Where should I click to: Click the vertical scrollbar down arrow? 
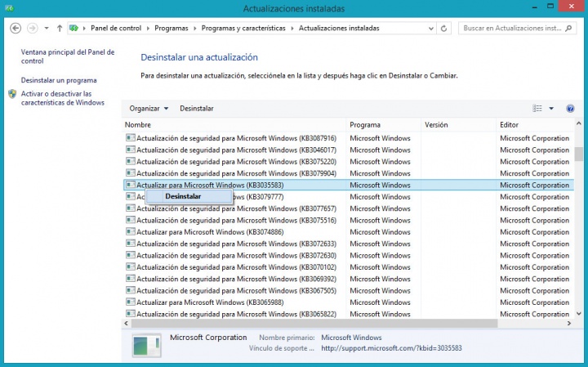579,314
